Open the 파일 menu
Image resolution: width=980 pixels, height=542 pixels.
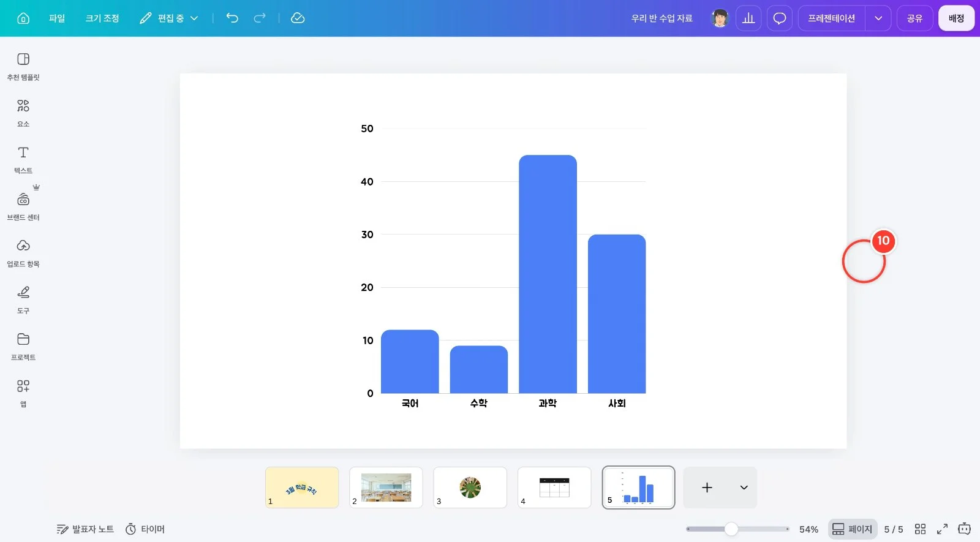pos(57,18)
